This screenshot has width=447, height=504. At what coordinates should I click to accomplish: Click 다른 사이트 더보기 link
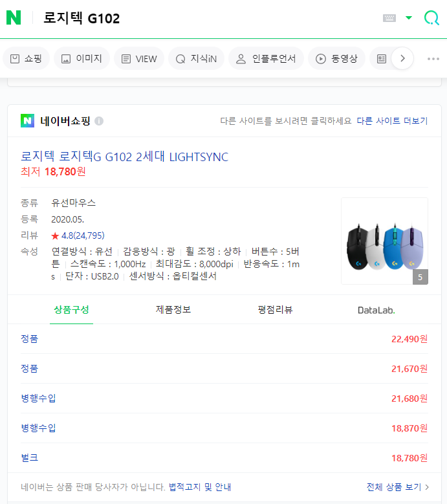pyautogui.click(x=392, y=121)
